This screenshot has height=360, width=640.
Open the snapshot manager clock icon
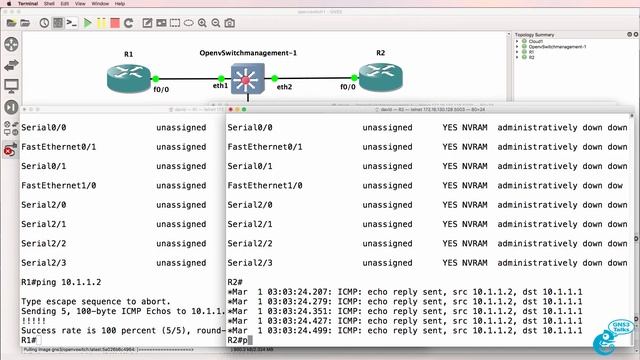(44, 23)
